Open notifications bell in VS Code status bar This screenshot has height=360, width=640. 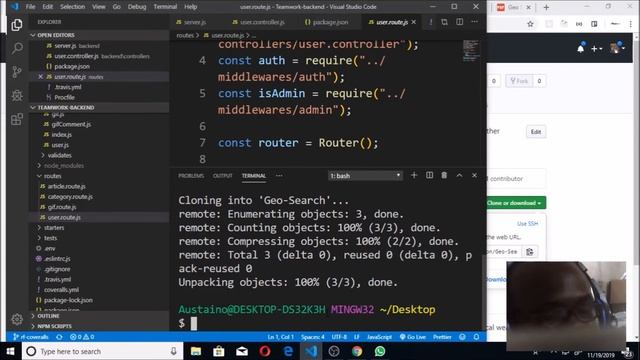[x=476, y=337]
